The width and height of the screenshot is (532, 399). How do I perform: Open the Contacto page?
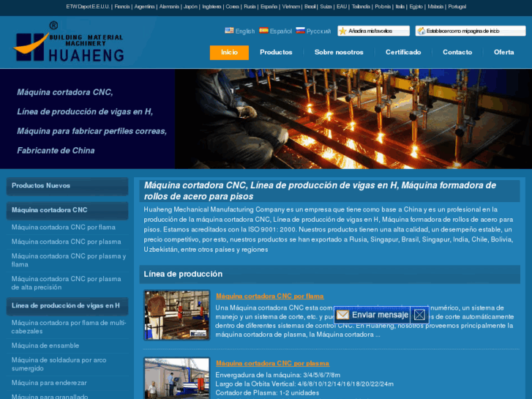coord(457,52)
